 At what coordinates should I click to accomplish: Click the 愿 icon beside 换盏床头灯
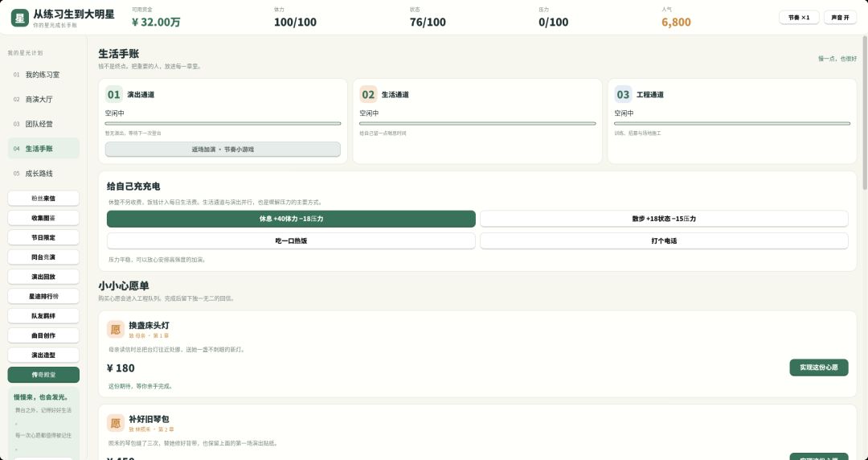[116, 330]
